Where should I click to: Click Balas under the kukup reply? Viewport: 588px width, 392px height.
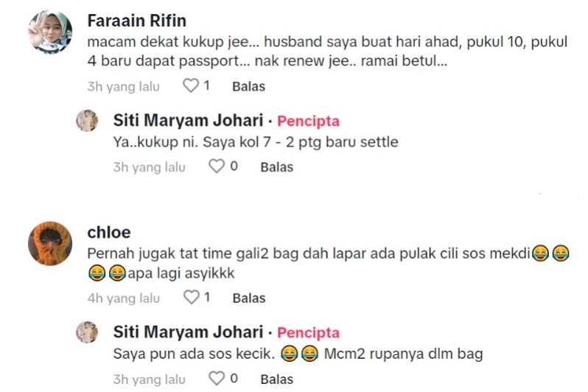(277, 167)
